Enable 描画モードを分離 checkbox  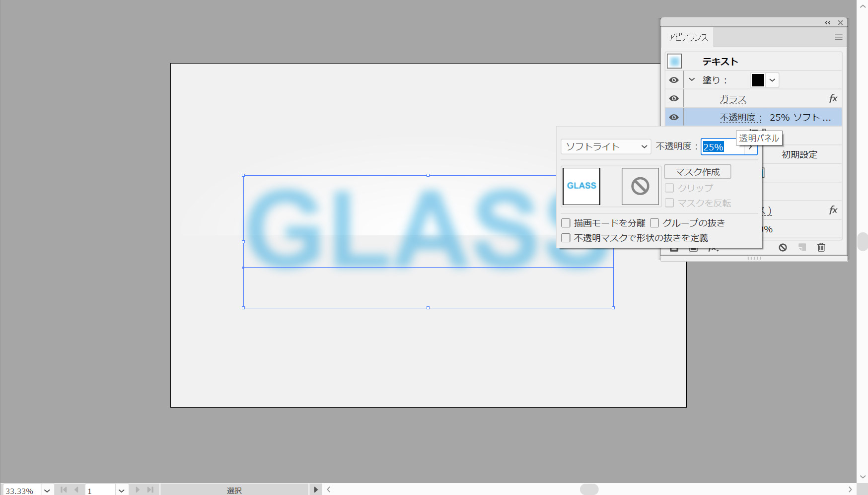pos(566,223)
